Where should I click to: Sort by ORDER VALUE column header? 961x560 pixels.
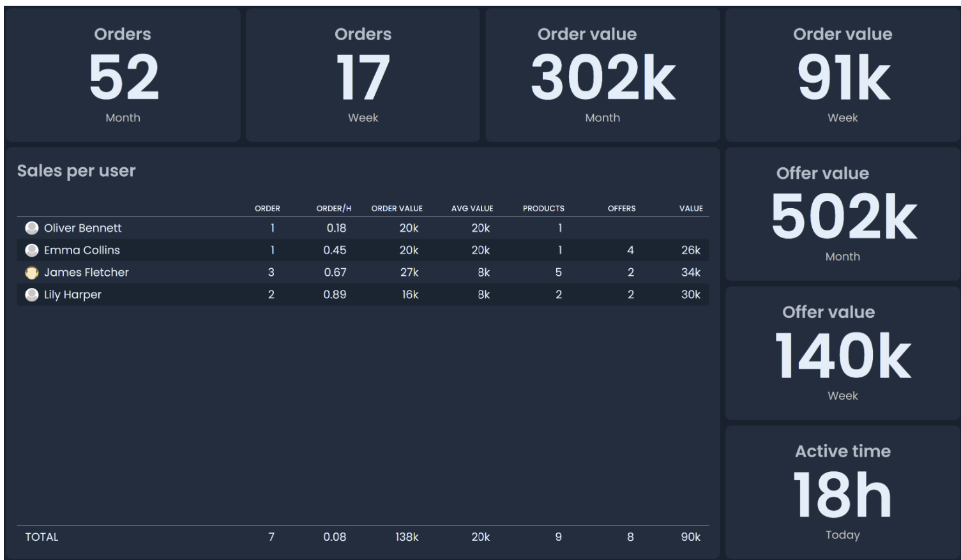(x=397, y=208)
